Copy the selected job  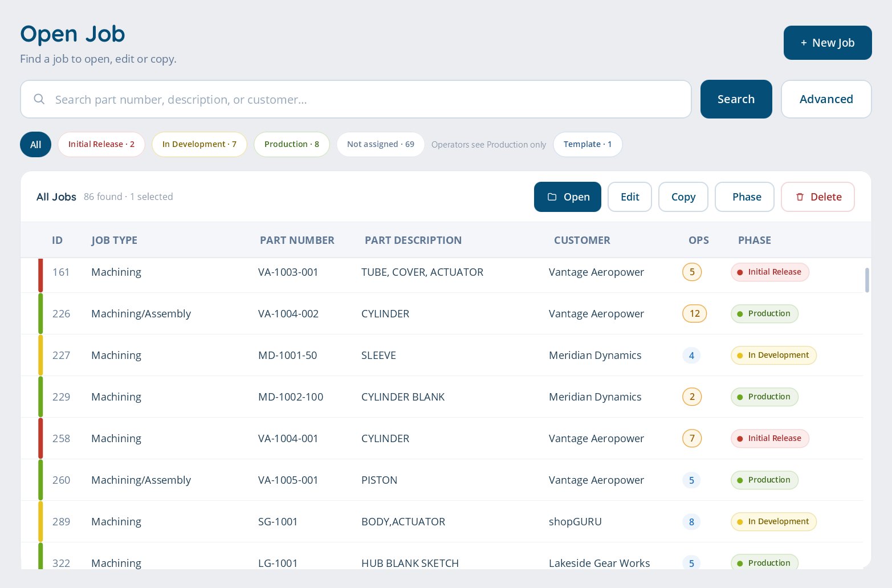coord(683,197)
